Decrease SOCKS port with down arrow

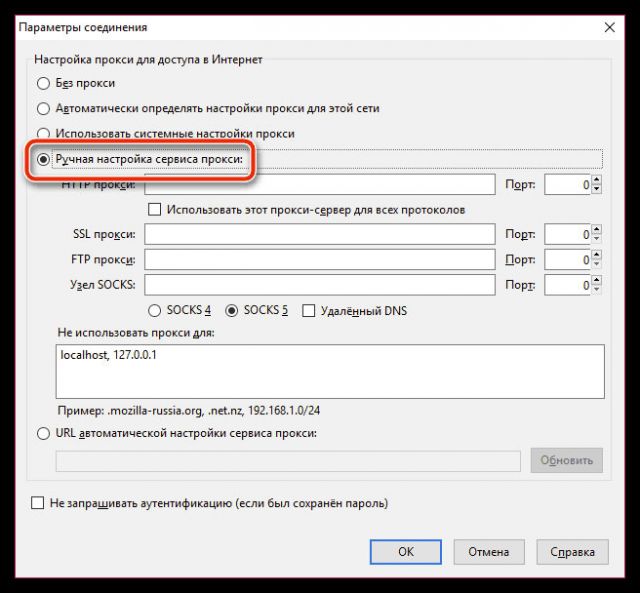point(597,289)
